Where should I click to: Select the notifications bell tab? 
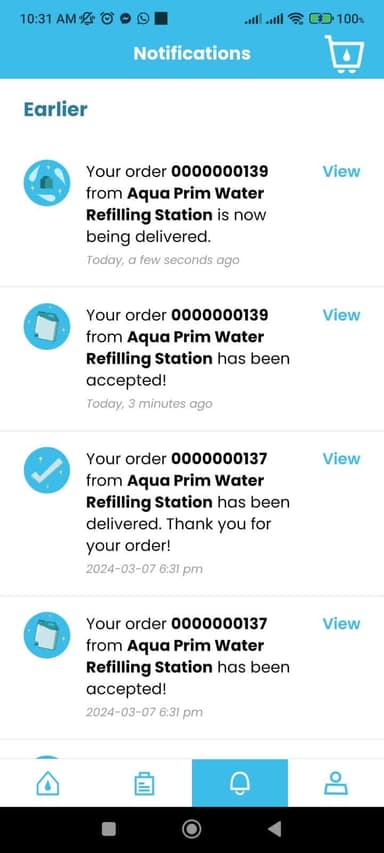[x=240, y=783]
